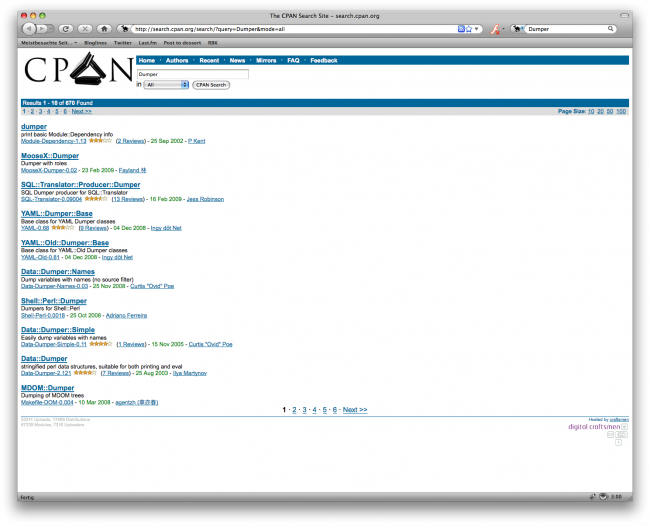Click the toolbar toggle pill in title bar
The image size is (650, 525).
tap(624, 15)
